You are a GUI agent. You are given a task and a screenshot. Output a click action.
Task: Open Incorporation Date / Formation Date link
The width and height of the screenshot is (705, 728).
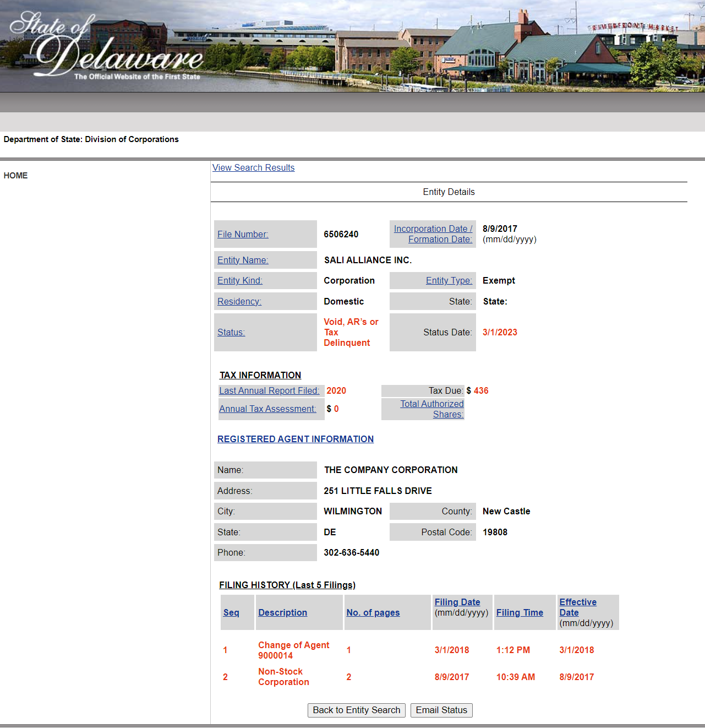coord(433,234)
